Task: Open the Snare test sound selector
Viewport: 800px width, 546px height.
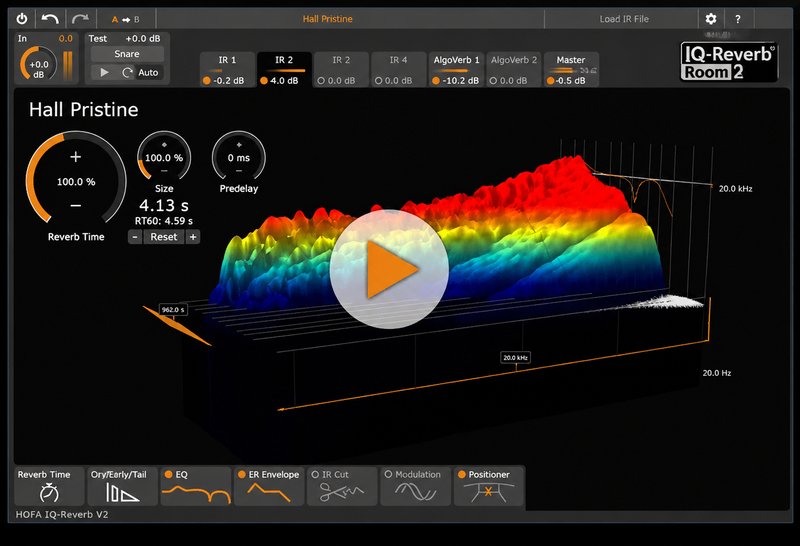Action: [x=127, y=54]
